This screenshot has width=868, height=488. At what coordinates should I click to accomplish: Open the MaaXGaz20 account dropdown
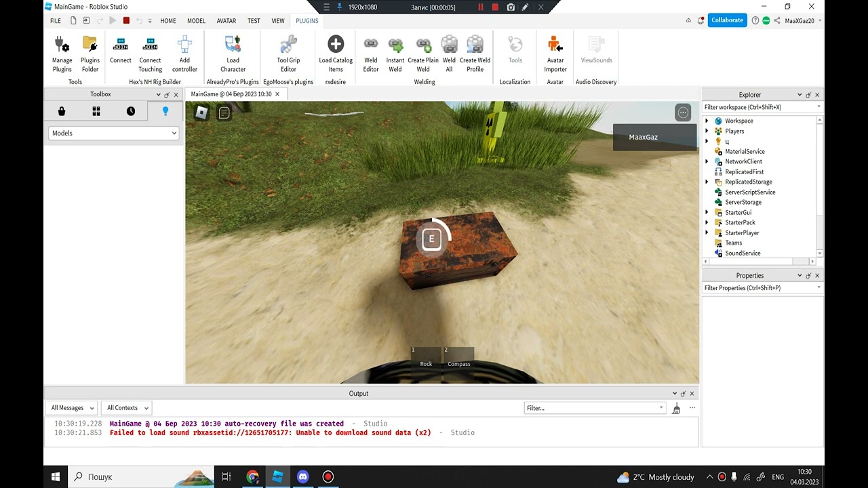[803, 20]
